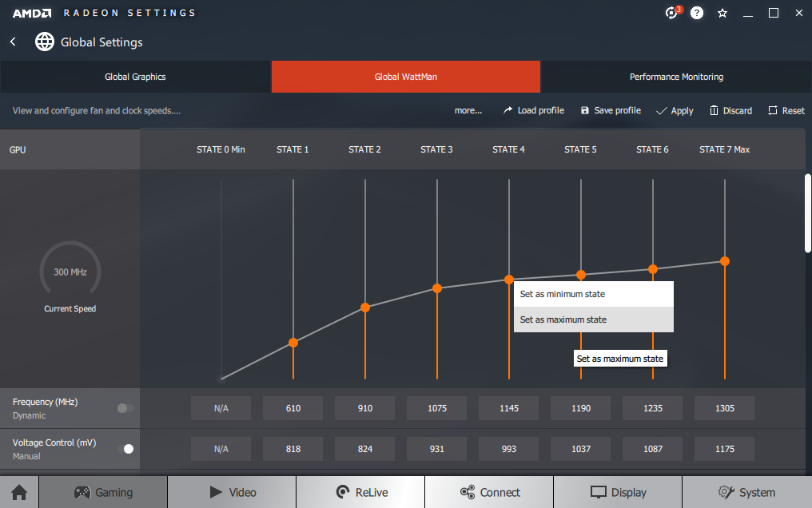Click the 824 voltage field

click(x=365, y=449)
